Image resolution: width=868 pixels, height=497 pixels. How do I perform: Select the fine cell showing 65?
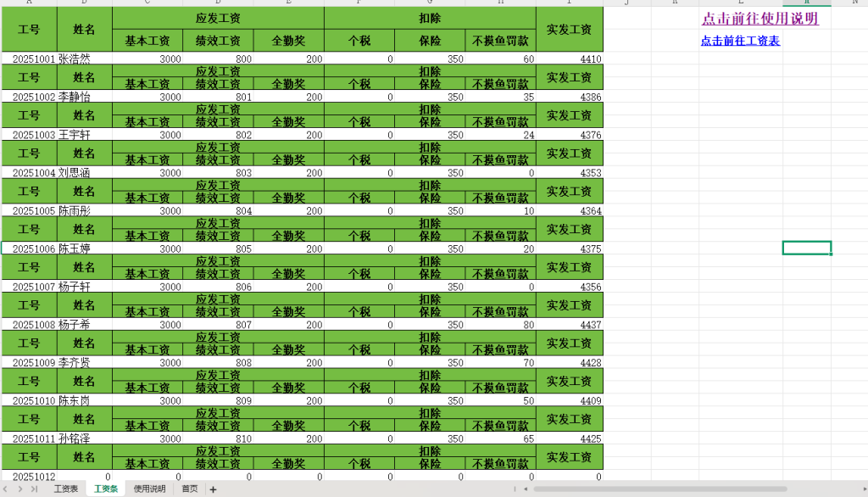500,439
